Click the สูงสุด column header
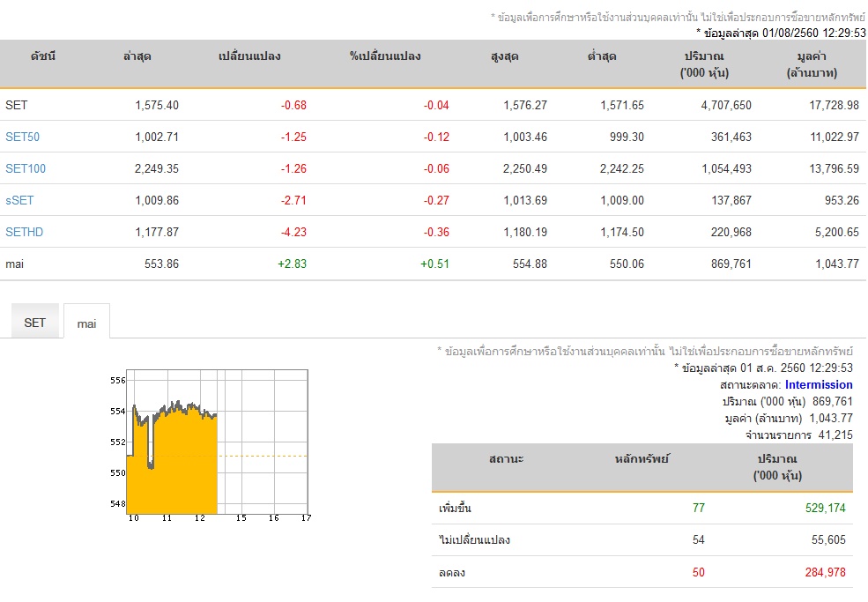The height and width of the screenshot is (602, 868). (504, 56)
